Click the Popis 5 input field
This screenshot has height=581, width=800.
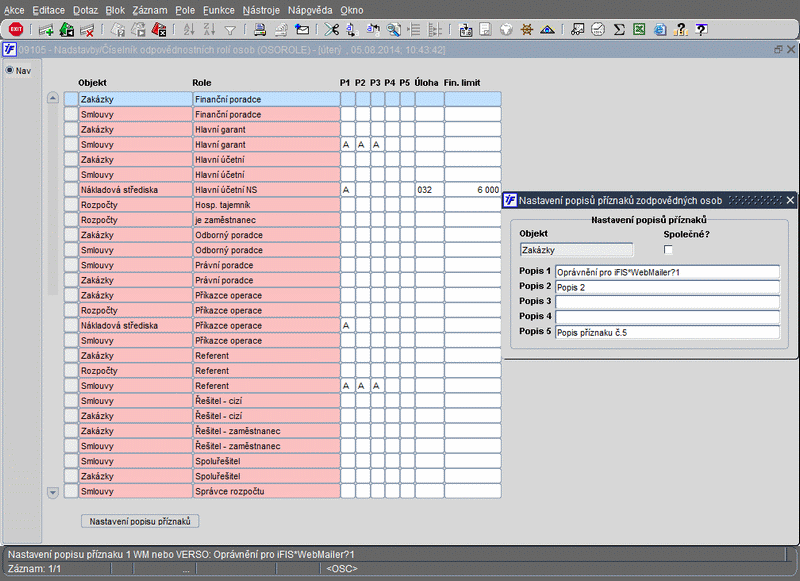[667, 333]
